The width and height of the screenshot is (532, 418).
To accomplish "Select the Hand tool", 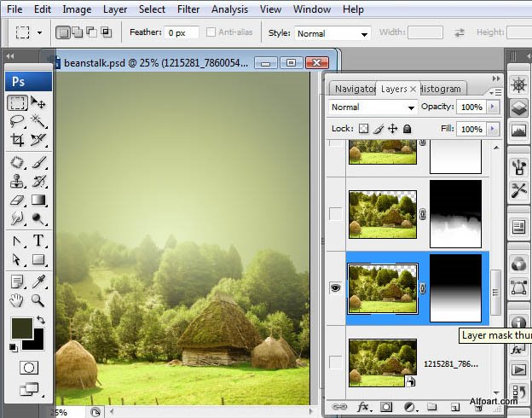I will [x=16, y=300].
